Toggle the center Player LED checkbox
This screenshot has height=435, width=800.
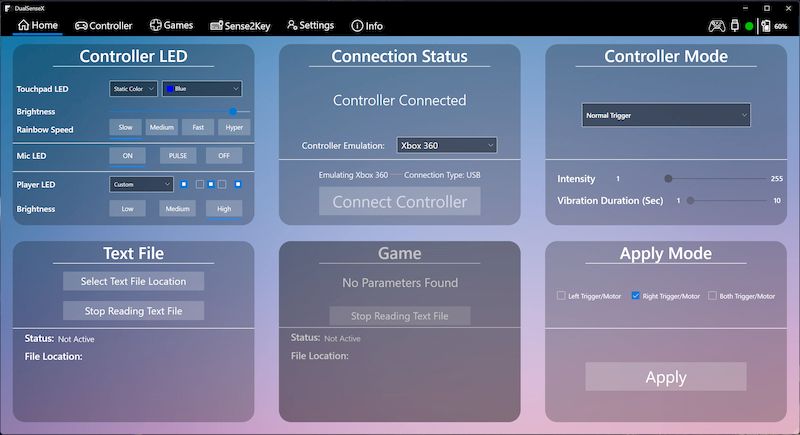tap(211, 184)
